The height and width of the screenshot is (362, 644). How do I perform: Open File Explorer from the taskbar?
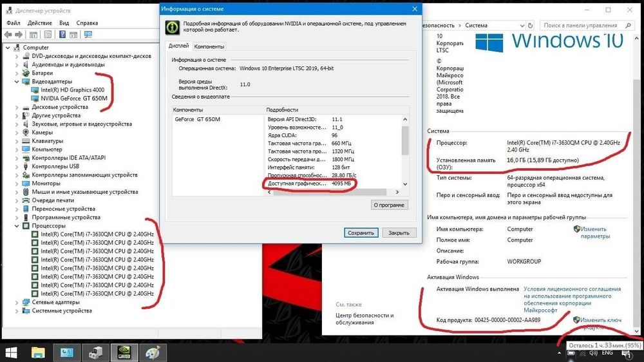pos(38,352)
